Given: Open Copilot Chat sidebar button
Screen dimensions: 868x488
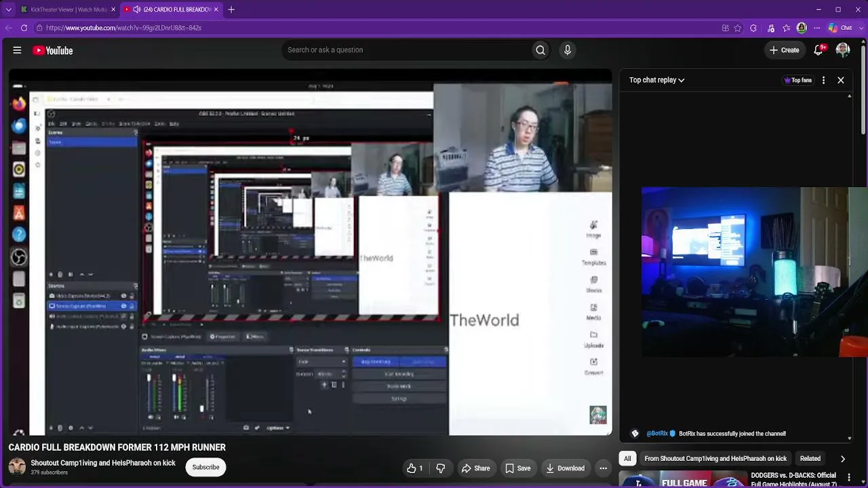Looking at the screenshot, I should 841,28.
